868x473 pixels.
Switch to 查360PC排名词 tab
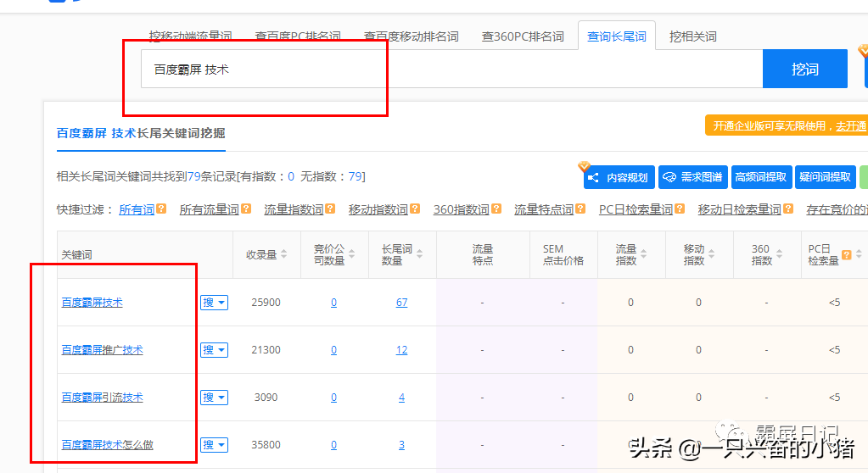click(x=523, y=36)
